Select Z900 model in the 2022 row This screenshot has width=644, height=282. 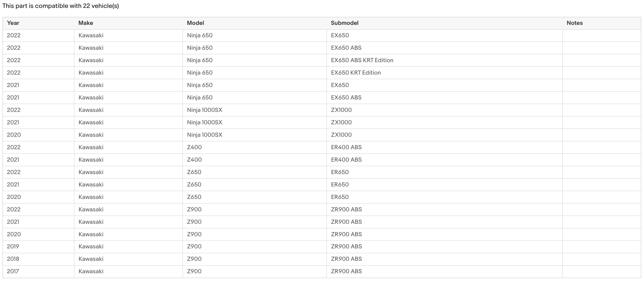tap(194, 209)
